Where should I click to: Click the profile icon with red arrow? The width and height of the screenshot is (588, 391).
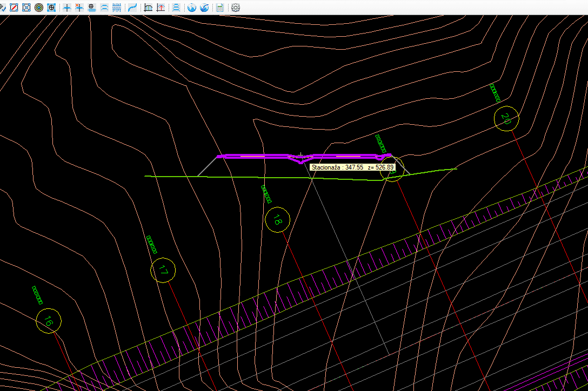161,8
